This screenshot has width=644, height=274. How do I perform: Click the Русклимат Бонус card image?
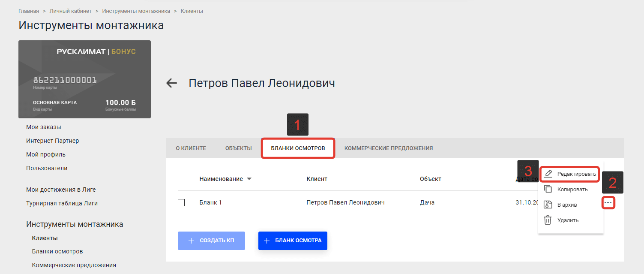[x=84, y=79]
